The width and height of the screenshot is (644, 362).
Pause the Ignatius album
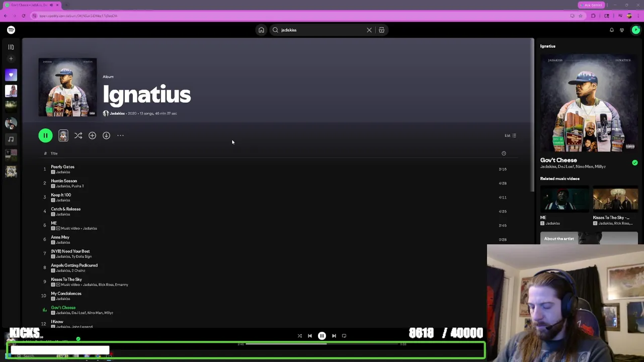point(45,135)
